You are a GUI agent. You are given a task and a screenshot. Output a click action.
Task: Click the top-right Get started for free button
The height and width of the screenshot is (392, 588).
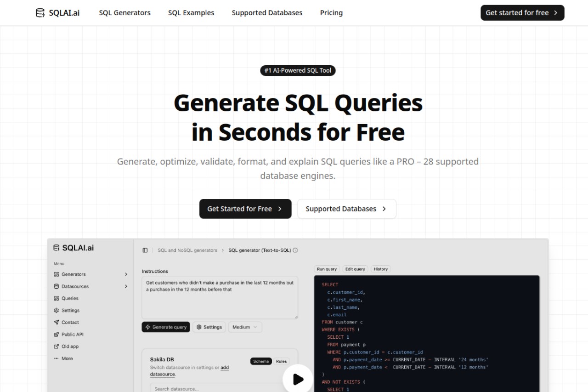[x=522, y=13]
